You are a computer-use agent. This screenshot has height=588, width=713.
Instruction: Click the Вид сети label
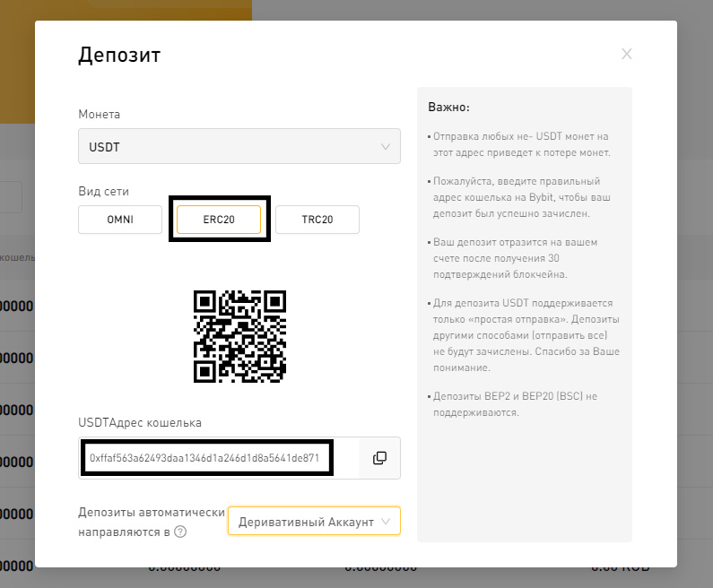pos(103,191)
